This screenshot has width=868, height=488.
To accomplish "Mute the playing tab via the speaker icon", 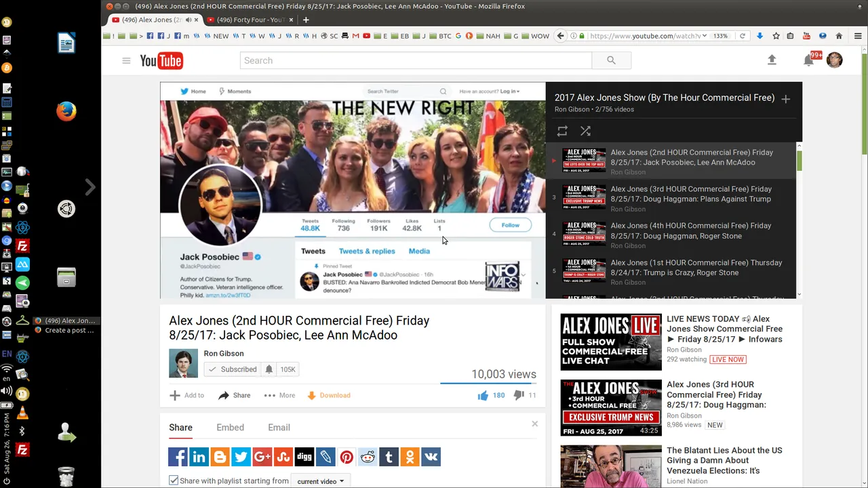I will (188, 20).
